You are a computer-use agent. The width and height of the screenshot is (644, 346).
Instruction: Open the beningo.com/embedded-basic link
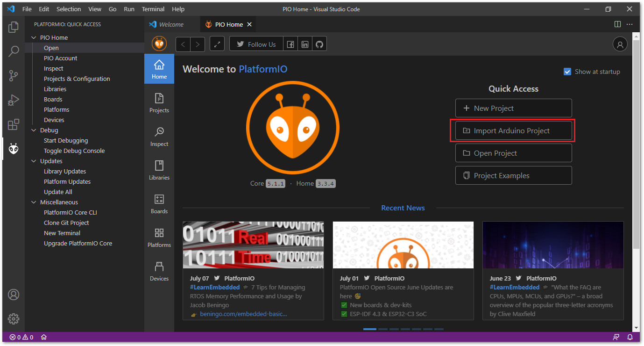click(x=243, y=314)
